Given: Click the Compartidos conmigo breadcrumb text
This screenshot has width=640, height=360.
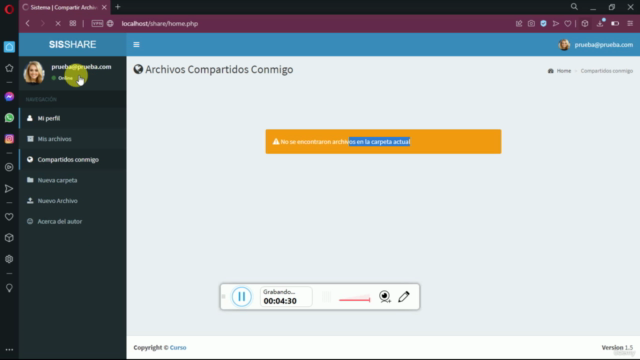Looking at the screenshot, I should 607,71.
